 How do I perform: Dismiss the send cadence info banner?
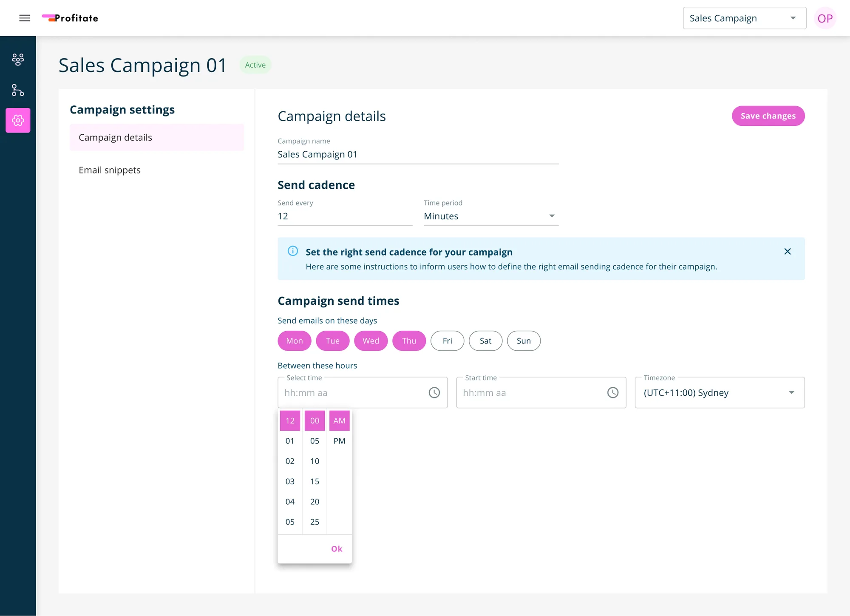click(x=788, y=251)
